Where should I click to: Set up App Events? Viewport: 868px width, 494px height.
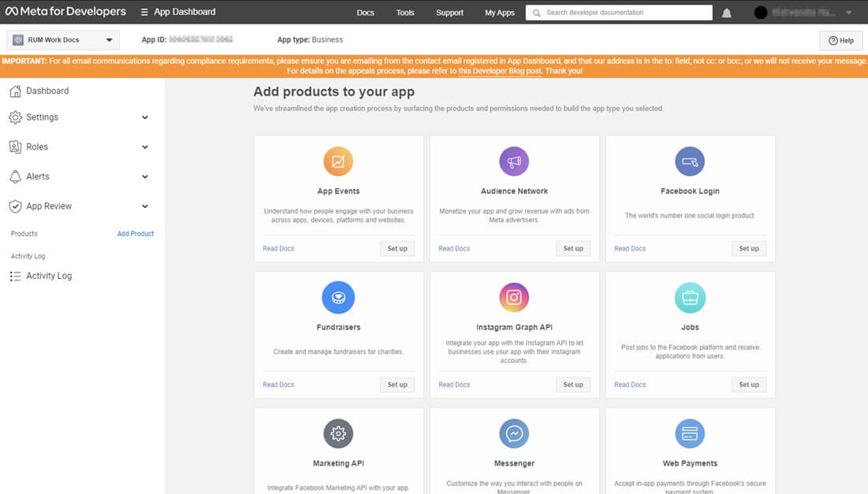click(397, 248)
